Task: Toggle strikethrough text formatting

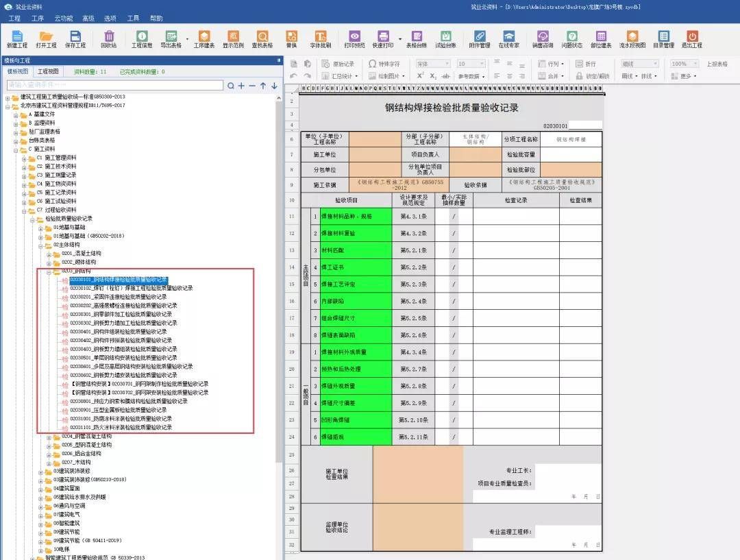Action: tap(445, 75)
